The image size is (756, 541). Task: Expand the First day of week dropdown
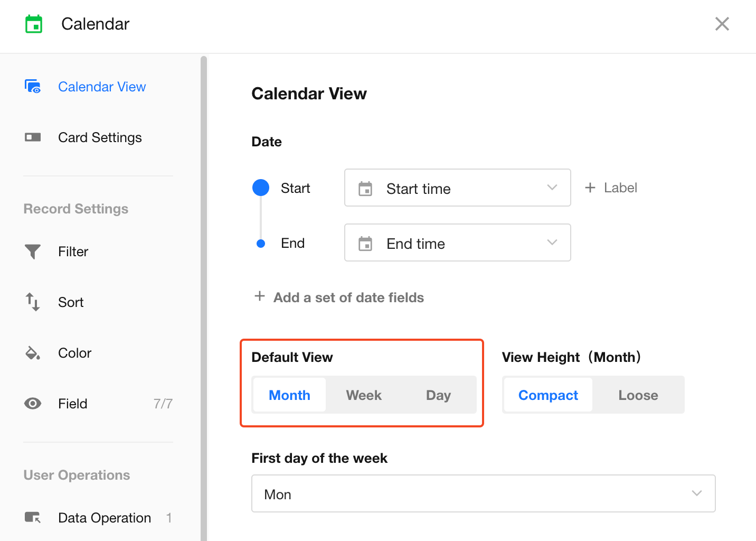[483, 493]
